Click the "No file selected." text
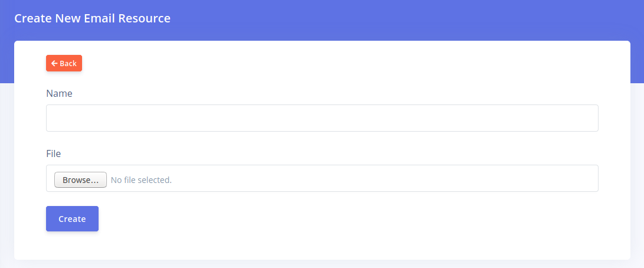The image size is (644, 268). (141, 179)
